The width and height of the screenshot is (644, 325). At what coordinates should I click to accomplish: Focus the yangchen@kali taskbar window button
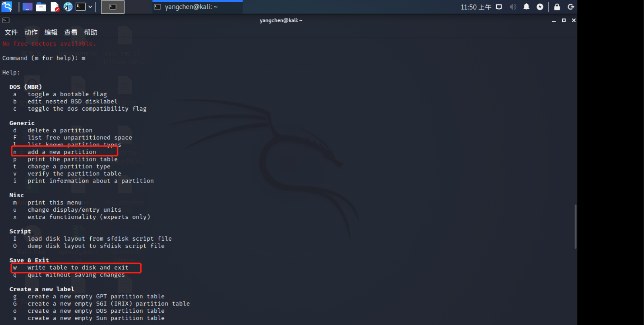[198, 7]
